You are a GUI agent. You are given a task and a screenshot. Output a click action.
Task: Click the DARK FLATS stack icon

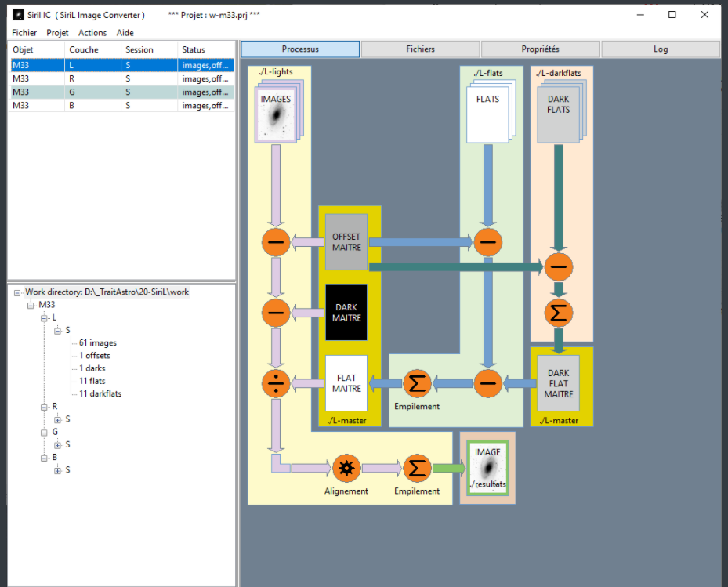pos(561,111)
